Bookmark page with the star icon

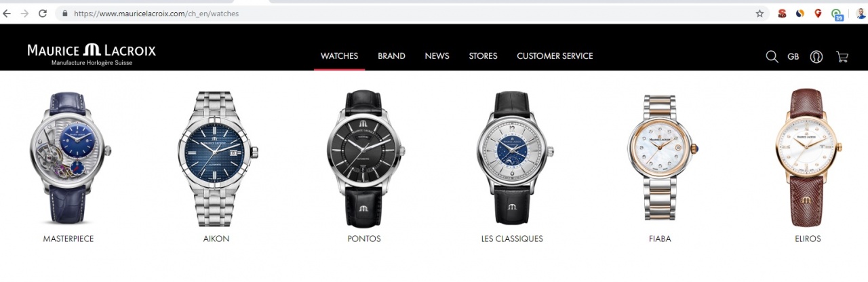click(760, 13)
